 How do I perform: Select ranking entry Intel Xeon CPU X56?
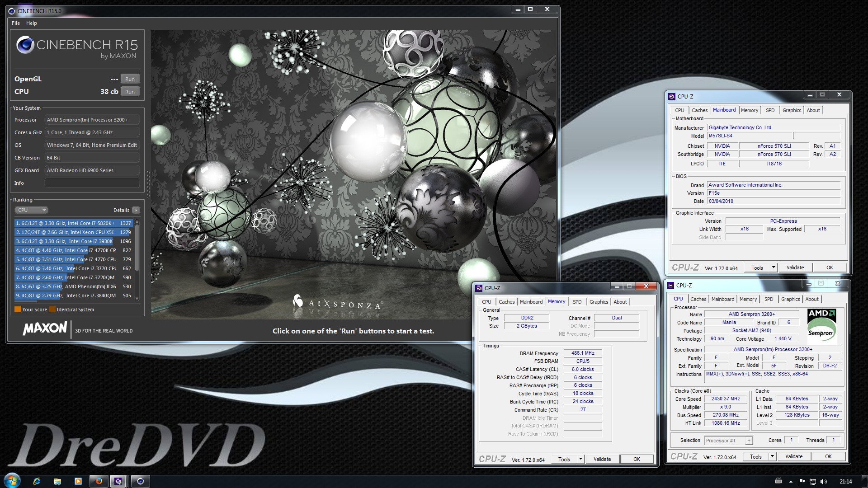tap(73, 232)
